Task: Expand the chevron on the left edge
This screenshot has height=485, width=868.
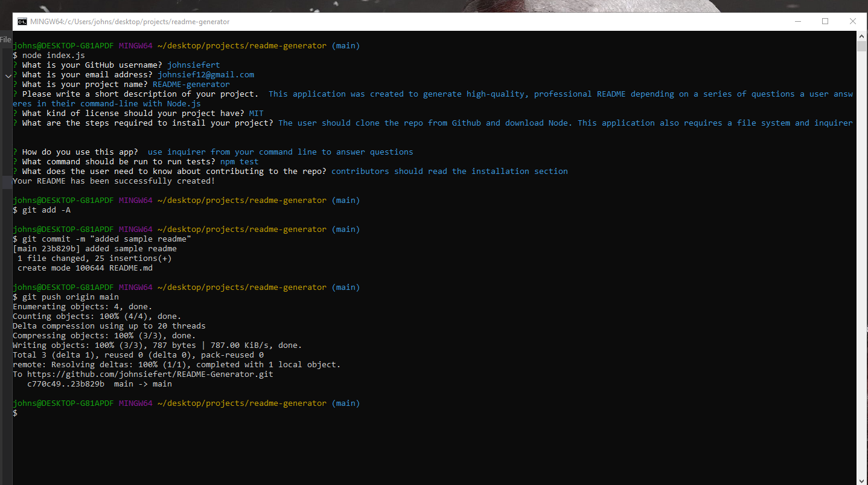Action: 8,76
